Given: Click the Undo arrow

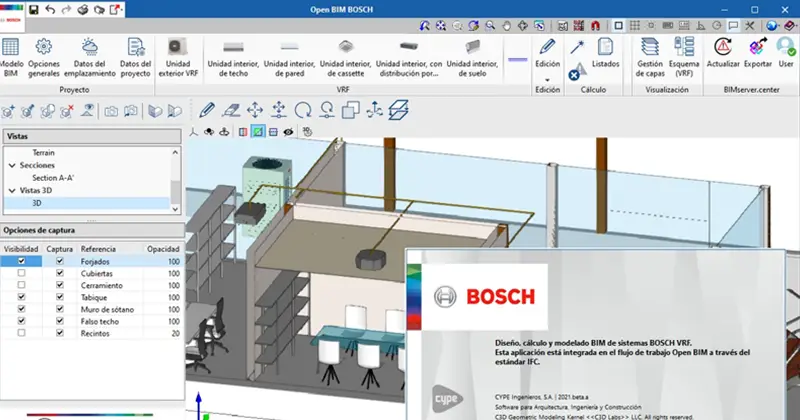Looking at the screenshot, I should (50, 9).
